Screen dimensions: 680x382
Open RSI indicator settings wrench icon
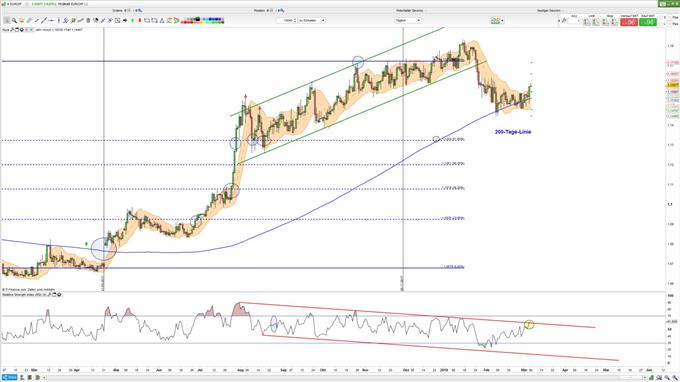(49, 294)
